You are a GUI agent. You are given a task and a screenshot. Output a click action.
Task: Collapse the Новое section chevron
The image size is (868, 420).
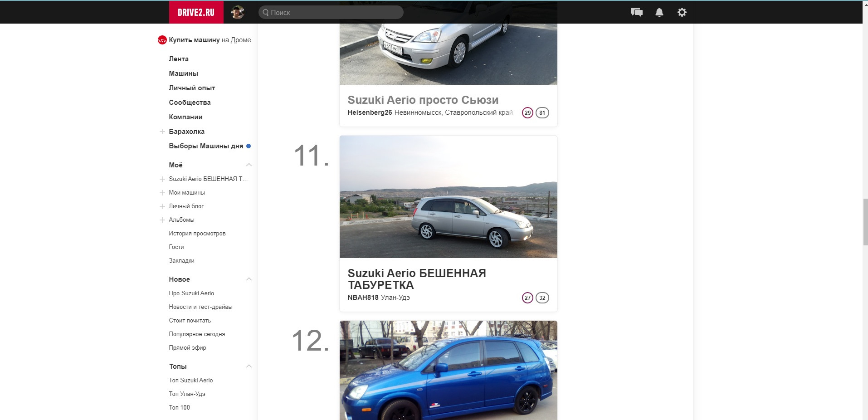pos(249,279)
